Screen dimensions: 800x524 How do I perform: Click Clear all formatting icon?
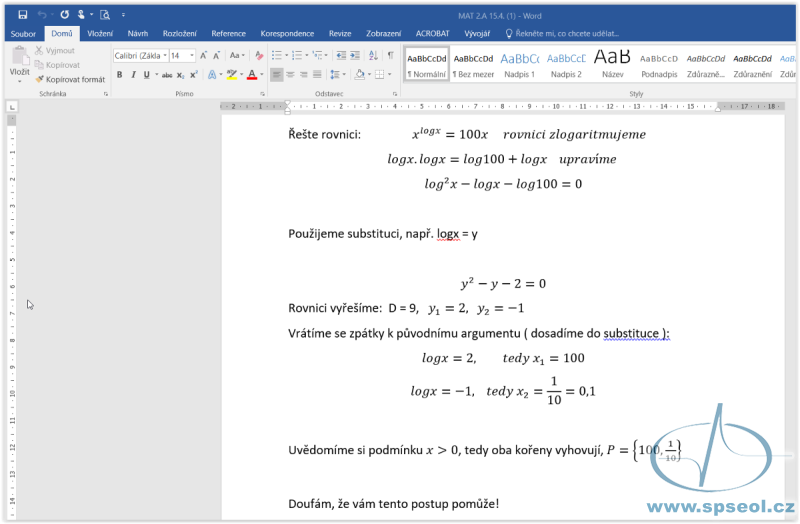pos(259,56)
